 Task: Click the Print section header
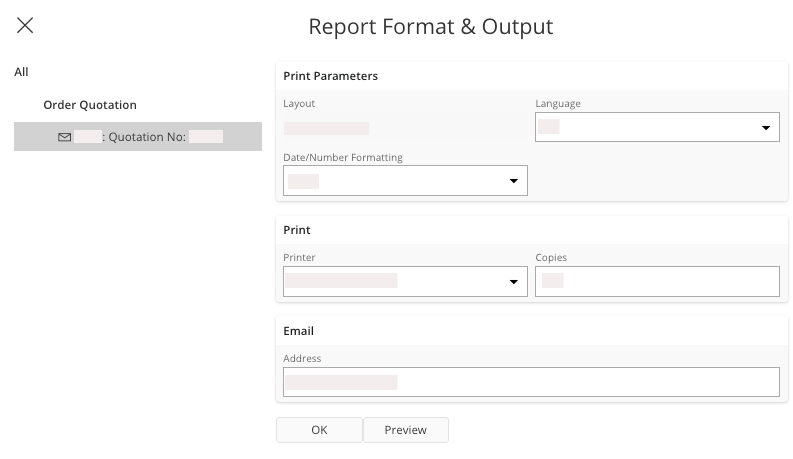pyautogui.click(x=297, y=230)
